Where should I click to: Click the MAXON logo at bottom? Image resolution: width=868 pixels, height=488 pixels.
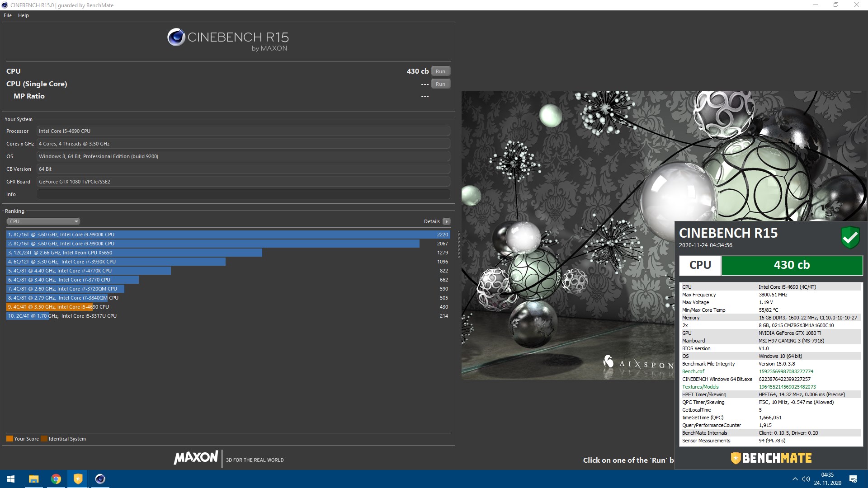pos(196,457)
